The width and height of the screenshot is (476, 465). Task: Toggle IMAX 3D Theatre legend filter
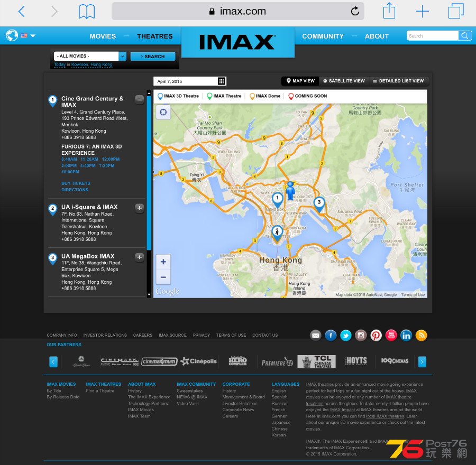coord(178,96)
